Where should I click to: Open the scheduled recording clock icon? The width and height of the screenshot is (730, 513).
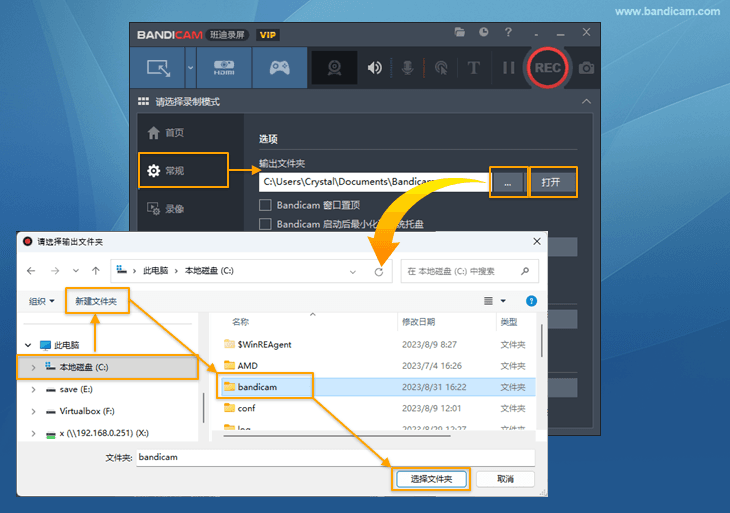pos(484,32)
